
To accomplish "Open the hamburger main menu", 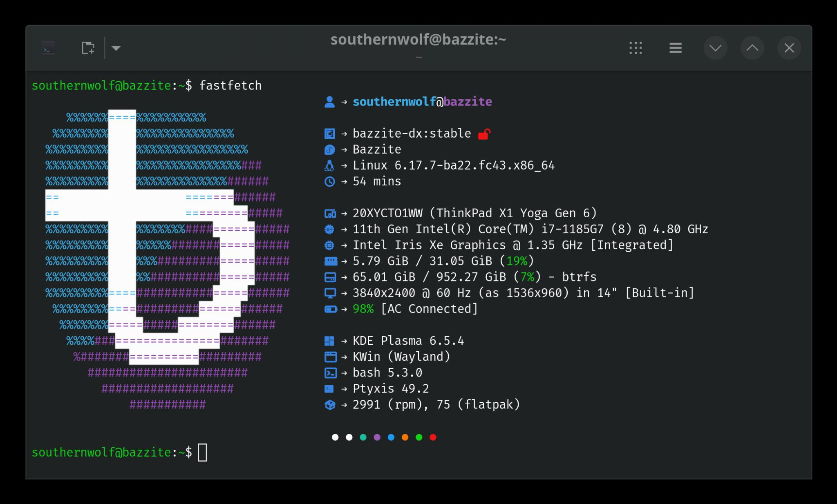I will pos(675,48).
